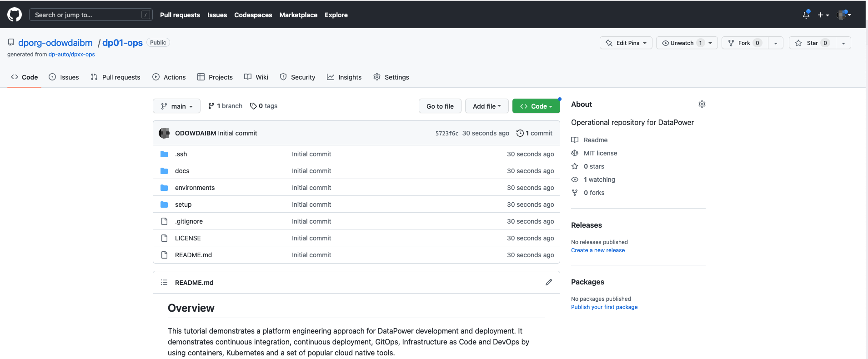The height and width of the screenshot is (359, 868).
Task: Click the environments folder icon
Action: pos(164,188)
